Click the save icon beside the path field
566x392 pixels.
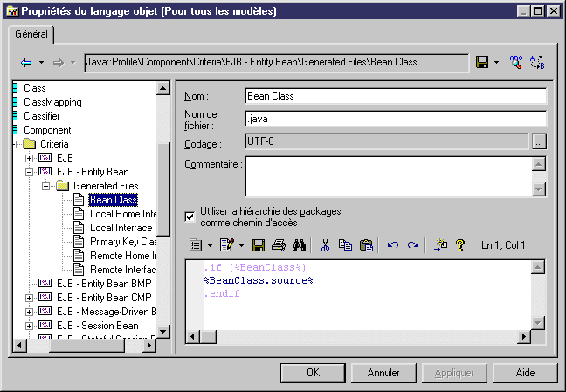[x=481, y=63]
